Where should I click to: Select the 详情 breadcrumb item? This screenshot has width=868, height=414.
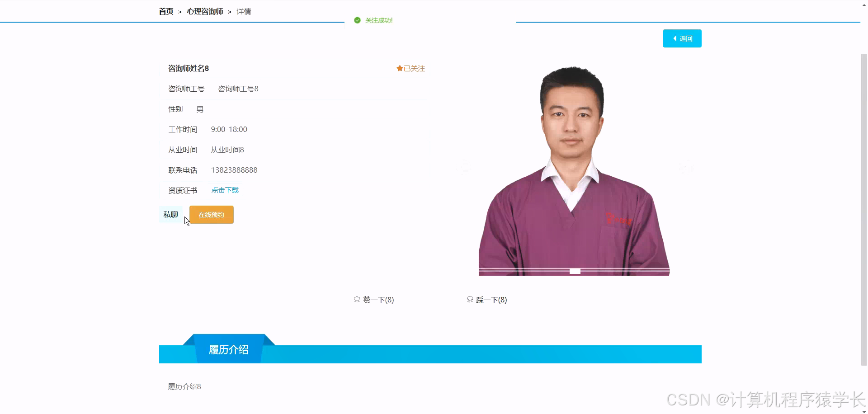tap(244, 11)
